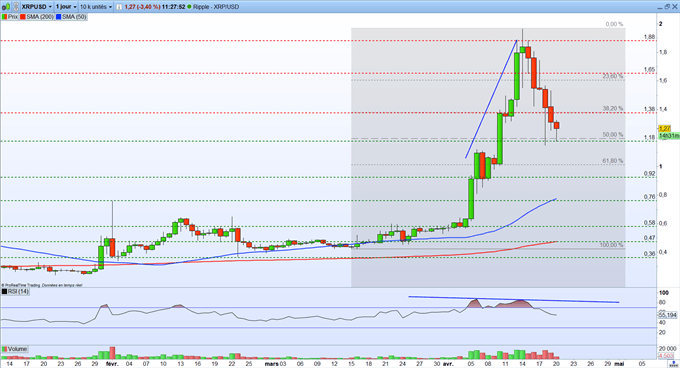Click the green real-time status dot

[x=189, y=7]
